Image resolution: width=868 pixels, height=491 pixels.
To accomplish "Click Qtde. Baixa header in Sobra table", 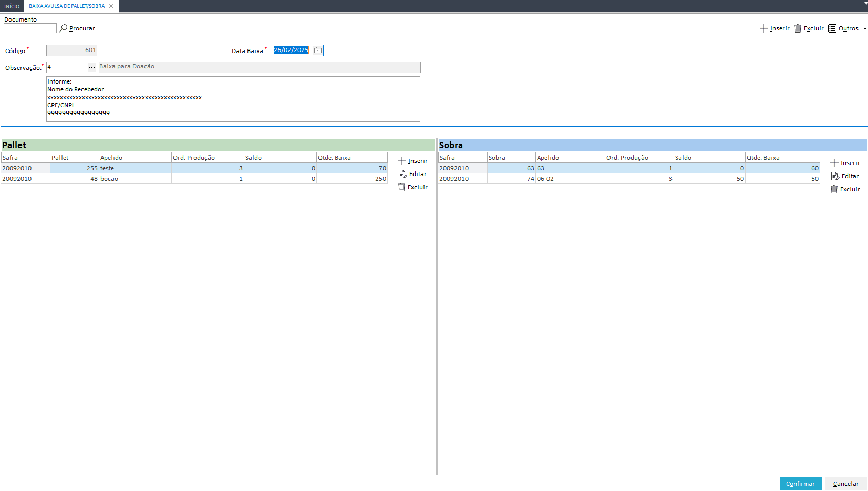I will [x=782, y=158].
